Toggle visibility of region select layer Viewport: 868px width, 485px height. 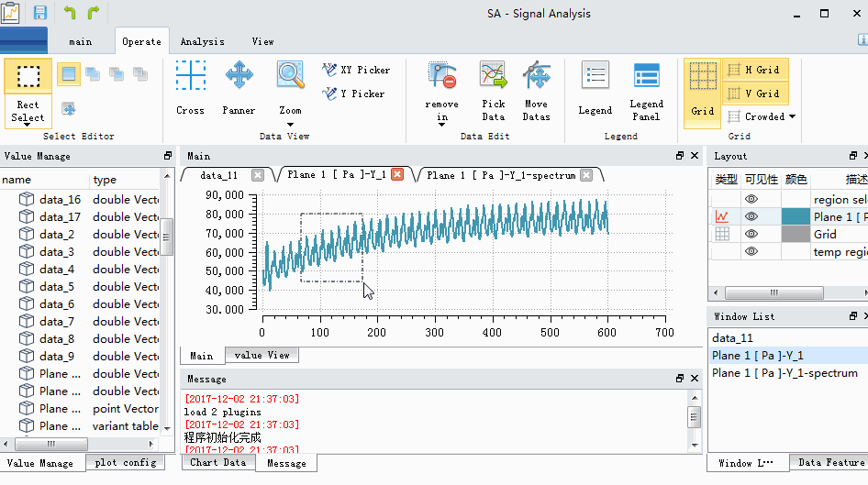[x=751, y=199]
